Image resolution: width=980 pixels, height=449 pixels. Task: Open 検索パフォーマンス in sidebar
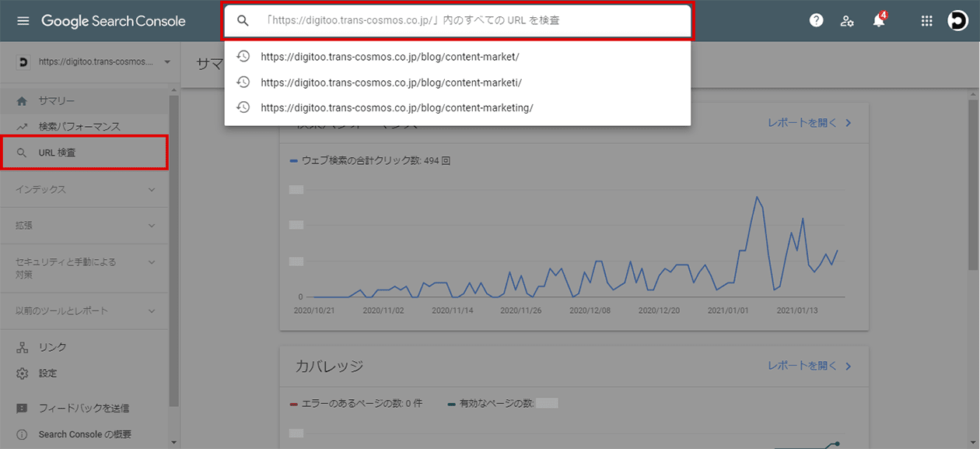(x=85, y=126)
